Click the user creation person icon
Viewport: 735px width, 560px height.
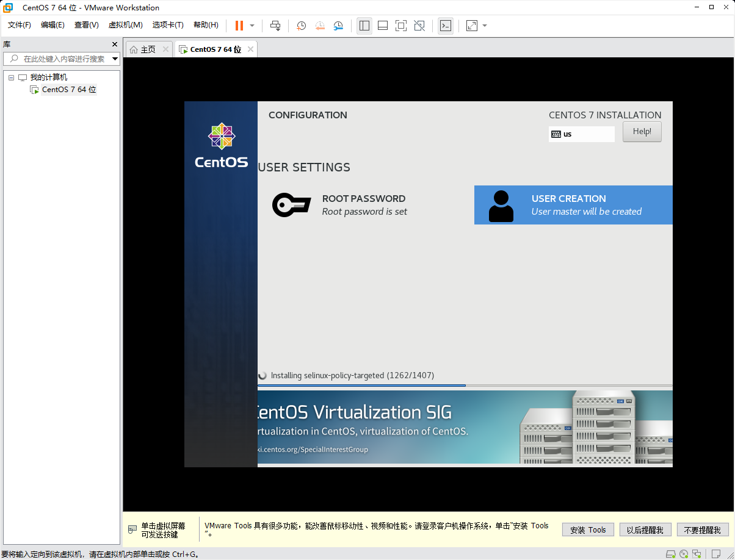tap(501, 206)
